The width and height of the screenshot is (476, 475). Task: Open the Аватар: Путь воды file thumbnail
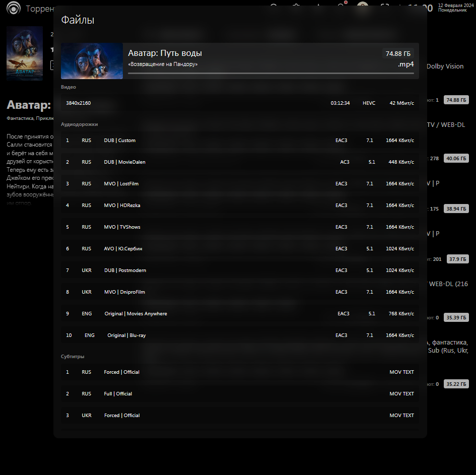[x=92, y=61]
